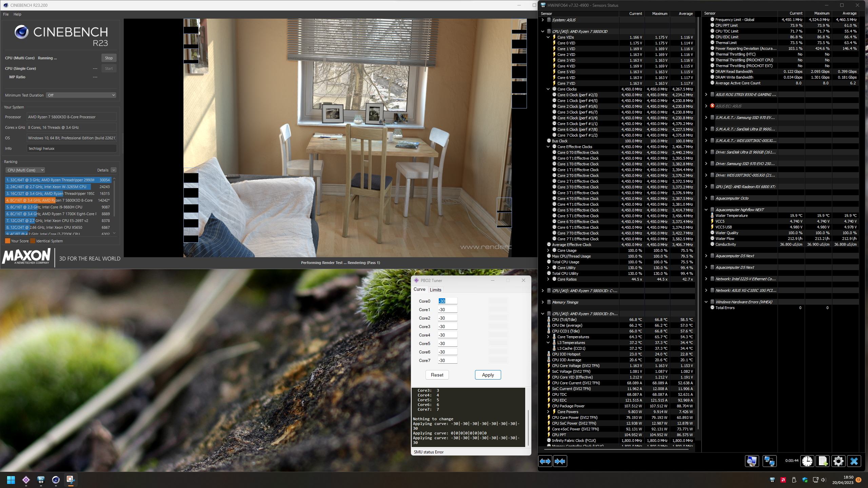This screenshot has height=488, width=868.
Task: Expand GPU Radeon RX 6800 XT group
Action: click(x=706, y=187)
